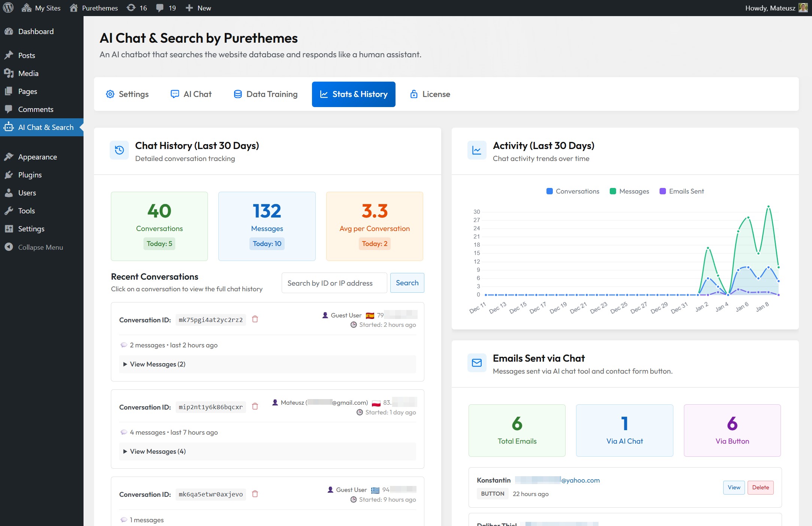This screenshot has width=812, height=526.
Task: Open the comments bubble showing 19
Action: tap(166, 8)
